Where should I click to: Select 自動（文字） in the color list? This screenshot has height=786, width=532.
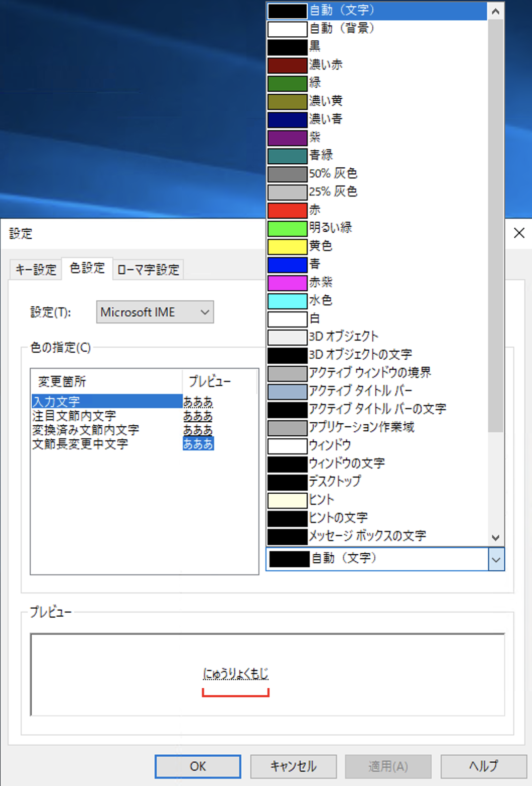pos(377,11)
